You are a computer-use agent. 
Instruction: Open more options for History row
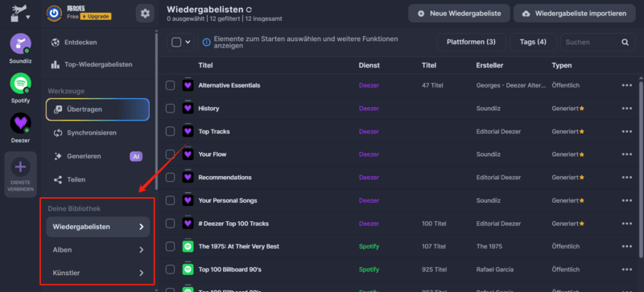627,109
